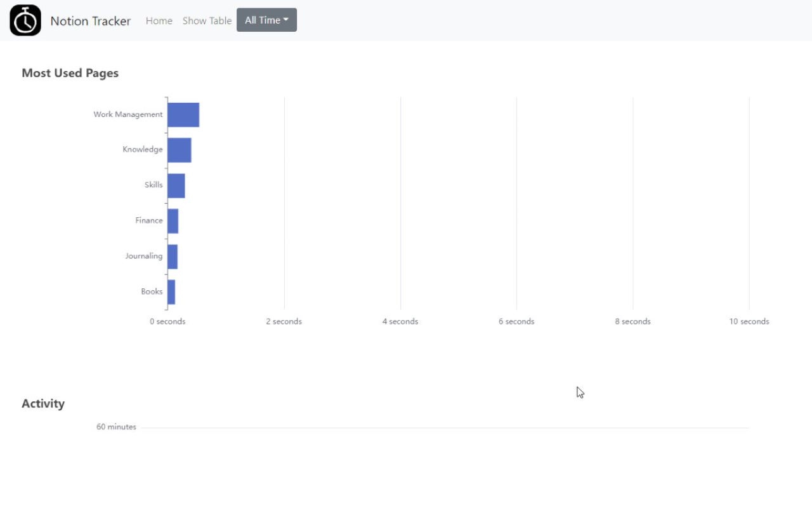Select the Knowledge bar
The height and width of the screenshot is (508, 812).
click(x=179, y=150)
